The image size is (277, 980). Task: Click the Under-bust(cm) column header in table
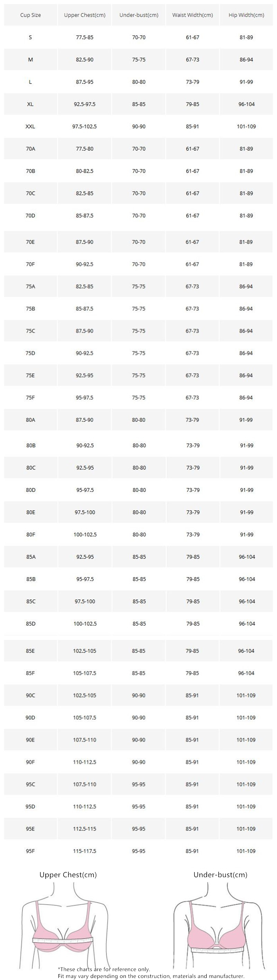[x=139, y=15]
